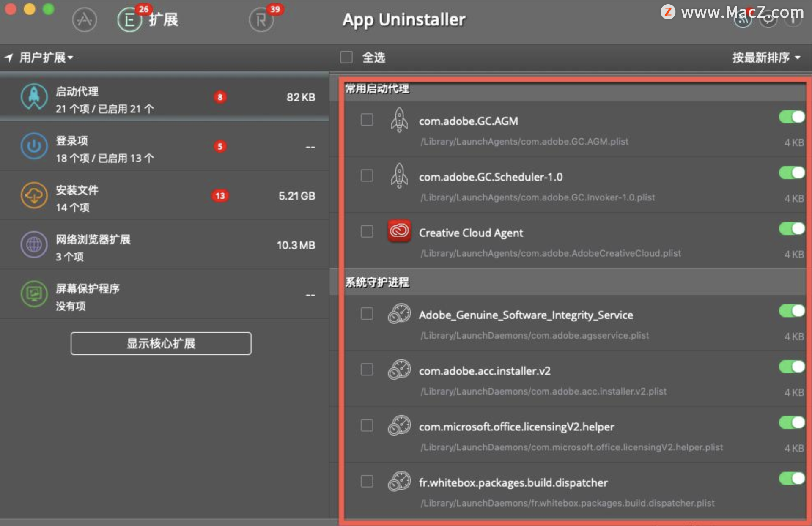The width and height of the screenshot is (812, 526).
Task: Check the com.adobe.GC.Scheduler-1.0 checkbox
Action: [367, 175]
